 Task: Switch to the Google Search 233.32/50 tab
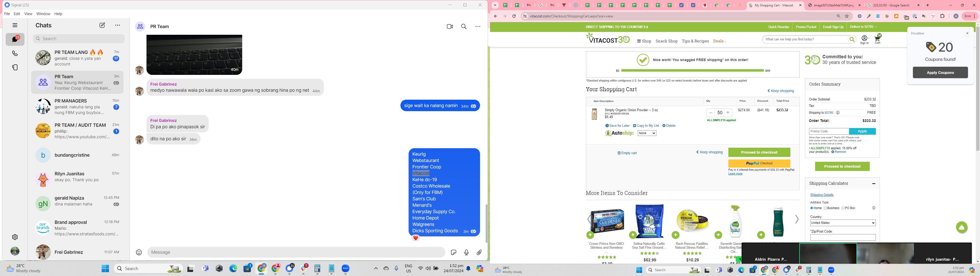893,5
